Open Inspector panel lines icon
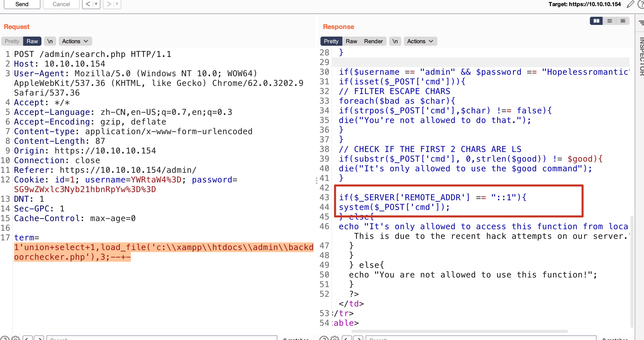Image resolution: width=644 pixels, height=340 pixels. [641, 23]
